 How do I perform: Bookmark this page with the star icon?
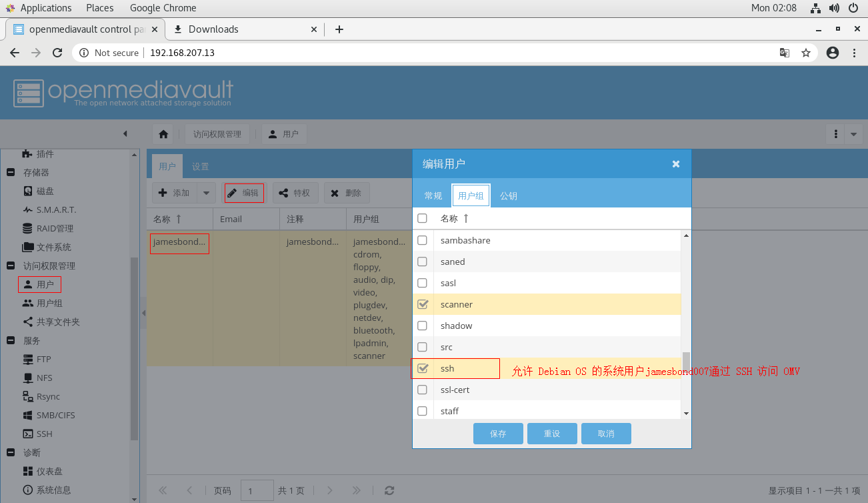click(805, 53)
